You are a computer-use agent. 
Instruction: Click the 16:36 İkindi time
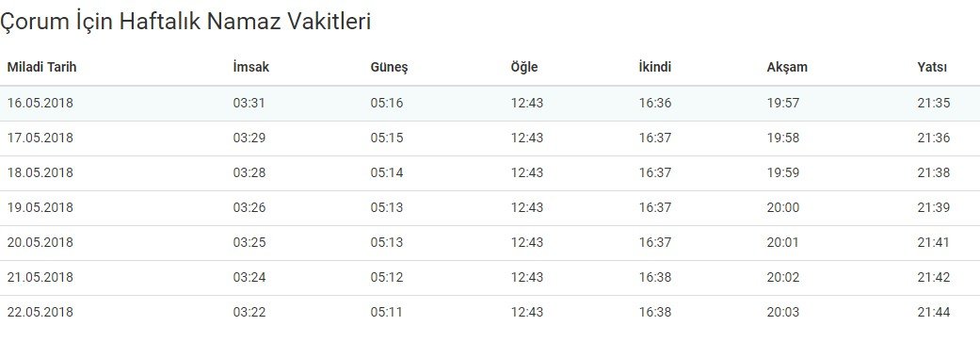pyautogui.click(x=655, y=103)
